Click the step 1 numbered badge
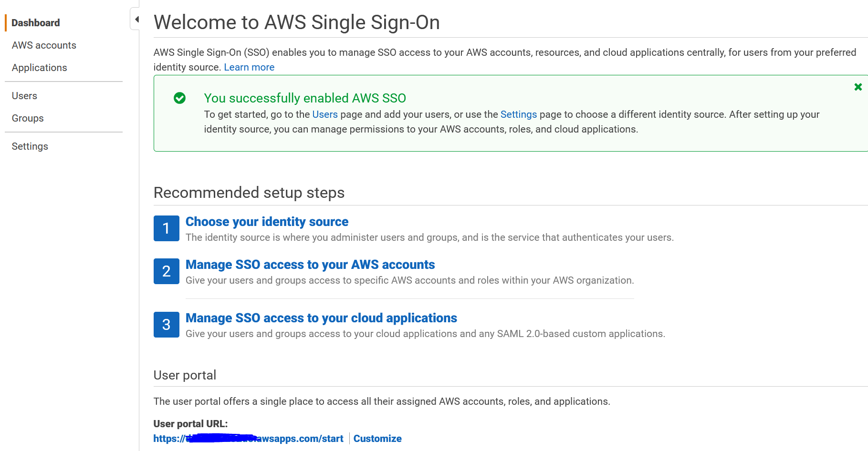 [x=166, y=228]
